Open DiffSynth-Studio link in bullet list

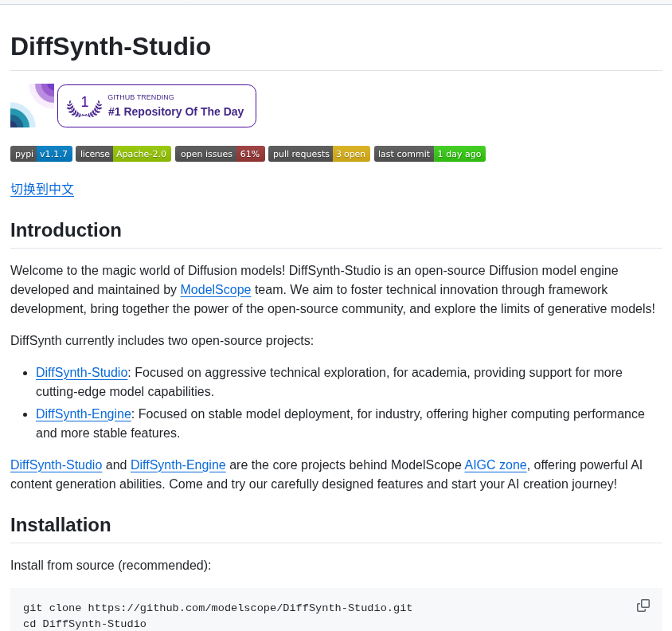click(81, 372)
